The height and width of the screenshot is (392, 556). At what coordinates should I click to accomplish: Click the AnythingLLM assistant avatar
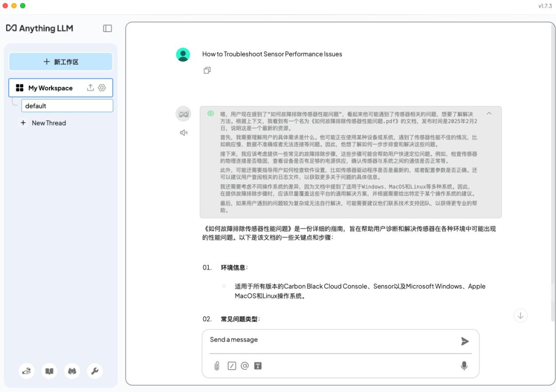pos(183,114)
